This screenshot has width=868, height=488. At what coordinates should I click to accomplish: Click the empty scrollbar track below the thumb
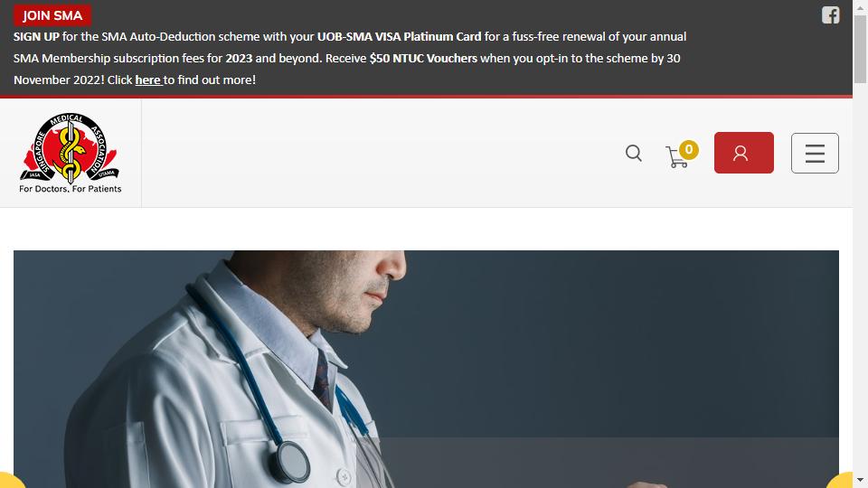(x=860, y=277)
